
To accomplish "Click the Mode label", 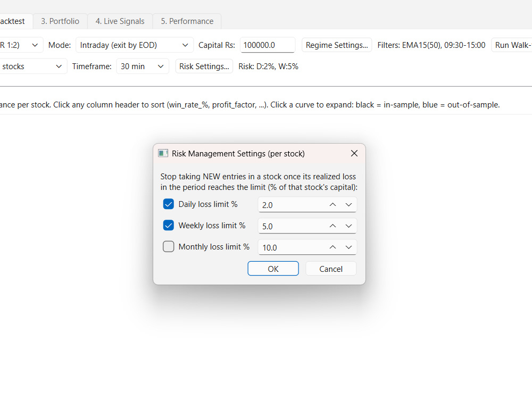I will tap(60, 45).
